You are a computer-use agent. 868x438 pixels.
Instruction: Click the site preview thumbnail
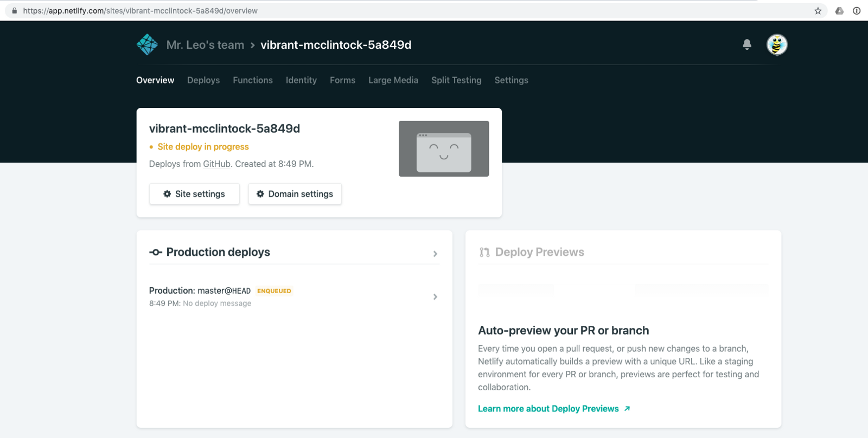point(444,149)
